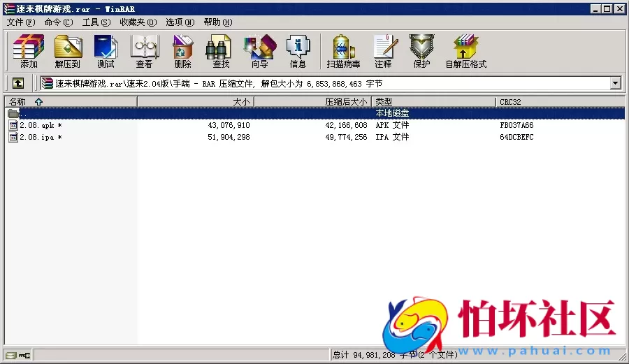The image size is (629, 364).
Task: Click file name 2.08.ipa
Action: tap(37, 137)
